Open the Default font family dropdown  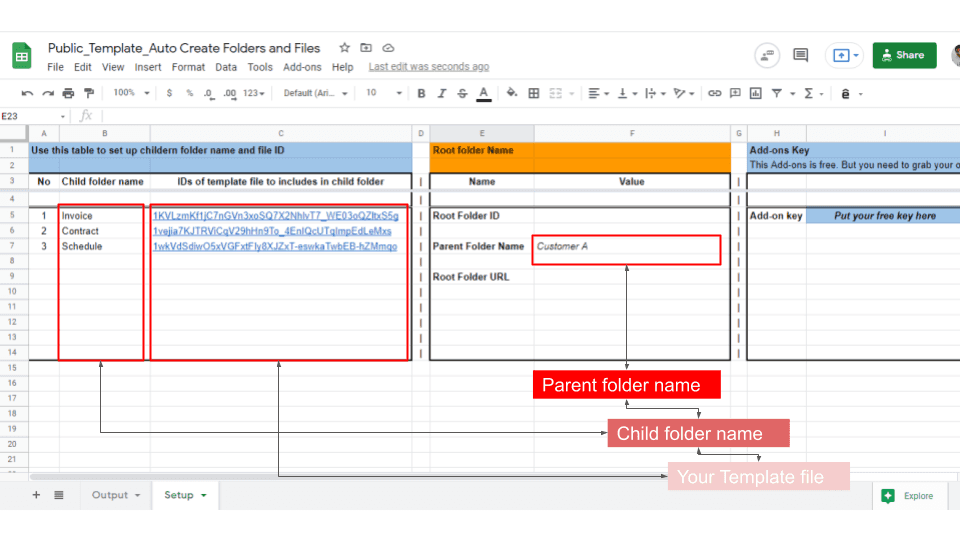click(315, 93)
